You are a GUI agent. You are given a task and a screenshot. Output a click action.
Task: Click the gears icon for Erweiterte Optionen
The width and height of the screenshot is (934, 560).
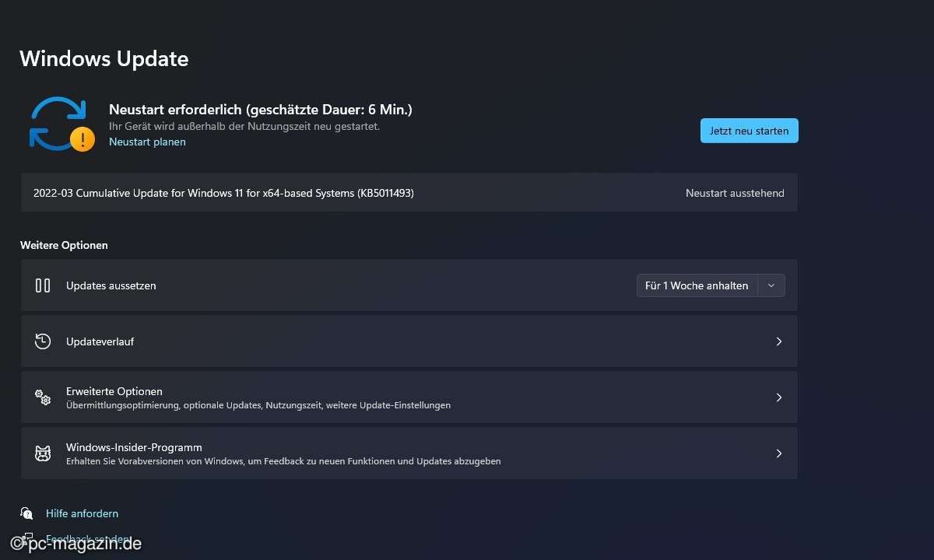click(43, 397)
